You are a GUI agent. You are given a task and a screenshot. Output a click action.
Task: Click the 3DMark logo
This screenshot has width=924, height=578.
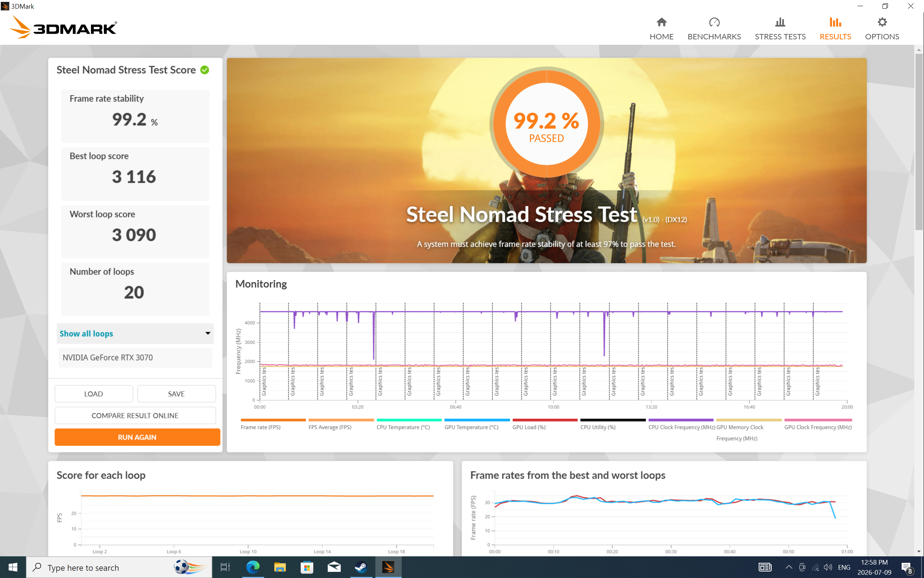[63, 27]
